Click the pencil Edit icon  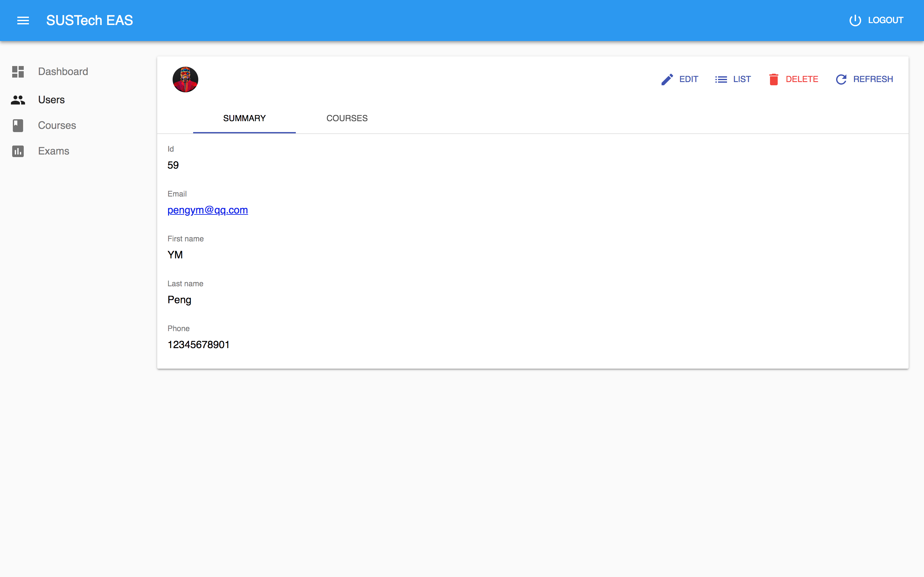(667, 79)
